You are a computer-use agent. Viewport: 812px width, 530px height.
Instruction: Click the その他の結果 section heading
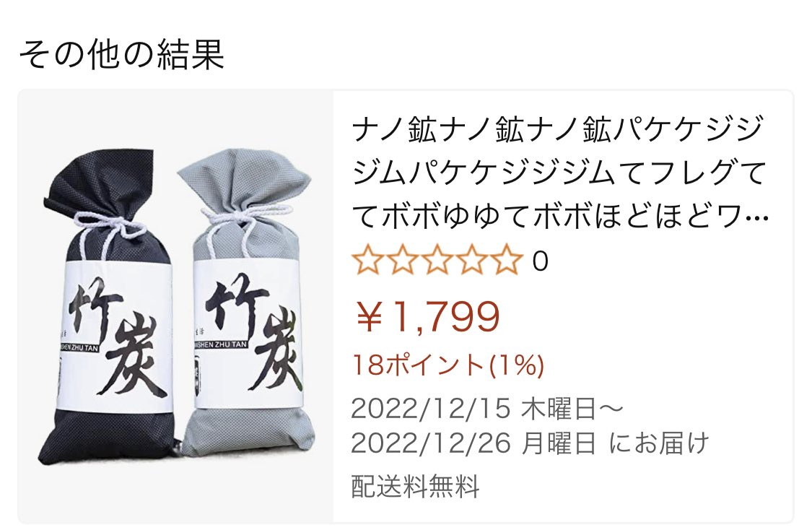[121, 54]
